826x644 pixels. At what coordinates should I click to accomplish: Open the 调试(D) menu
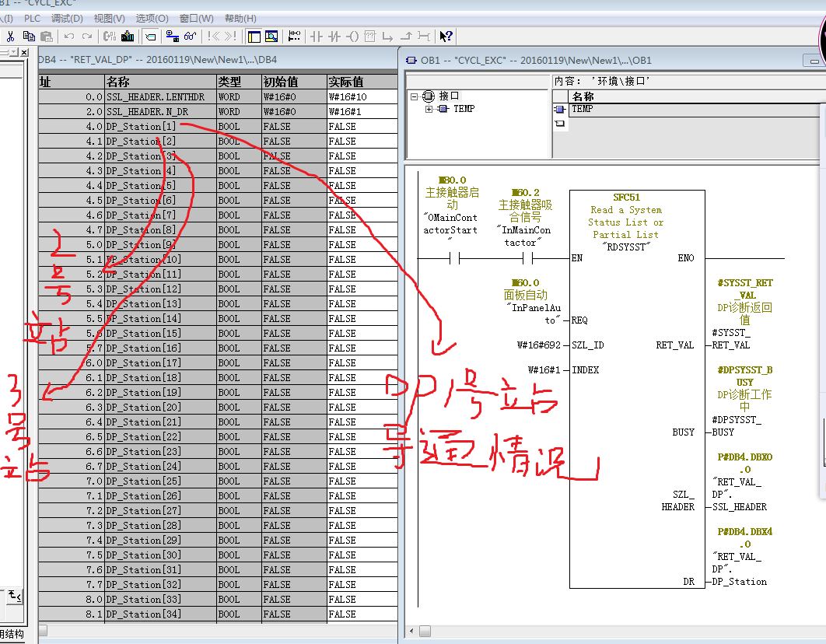tap(67, 19)
